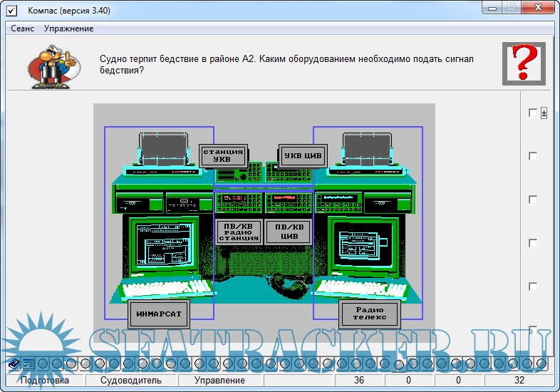Click the first round question indicator

pyautogui.click(x=44, y=364)
